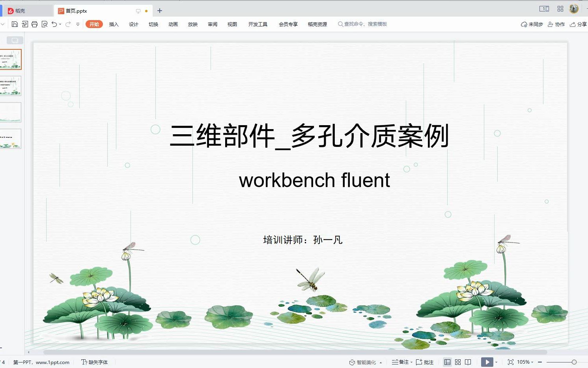Open the 动画 ribbon tab
This screenshot has height=368, width=588.
(173, 24)
